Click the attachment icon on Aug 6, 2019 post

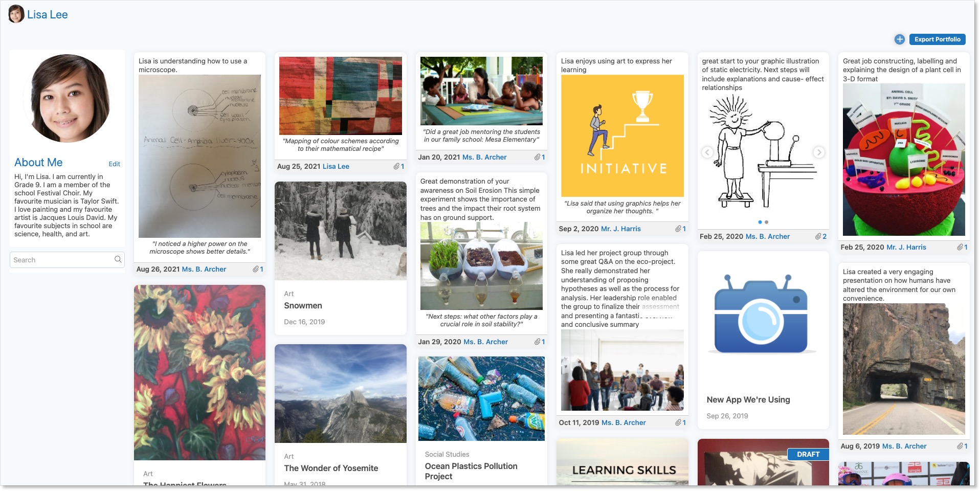pos(960,446)
